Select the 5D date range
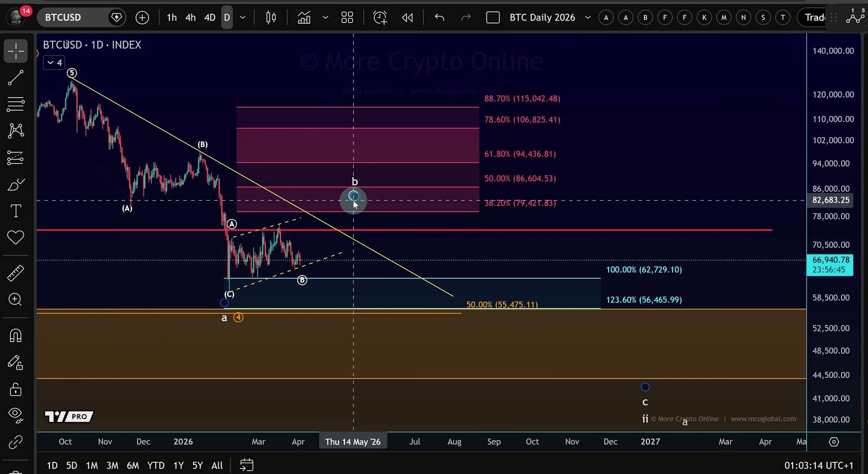 pyautogui.click(x=72, y=465)
